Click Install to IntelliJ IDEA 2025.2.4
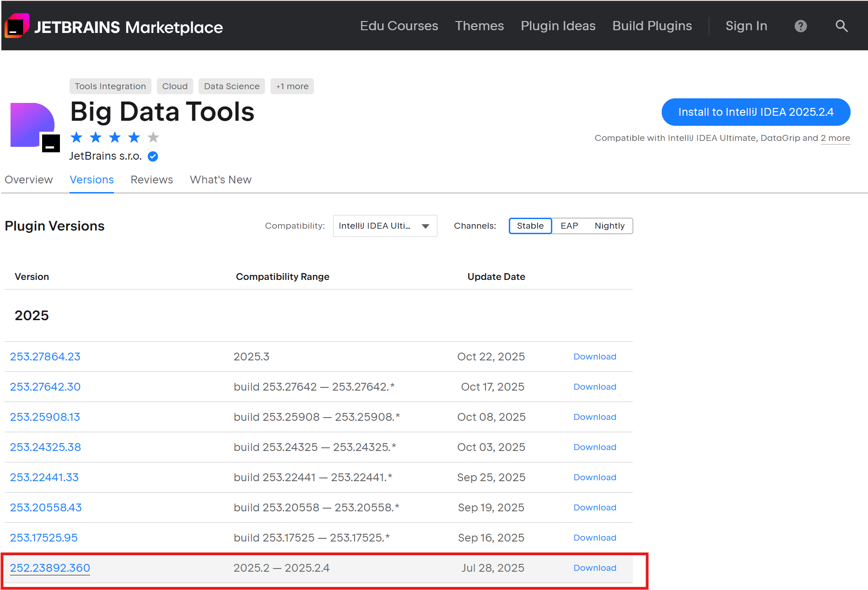This screenshot has width=868, height=590. pyautogui.click(x=756, y=112)
